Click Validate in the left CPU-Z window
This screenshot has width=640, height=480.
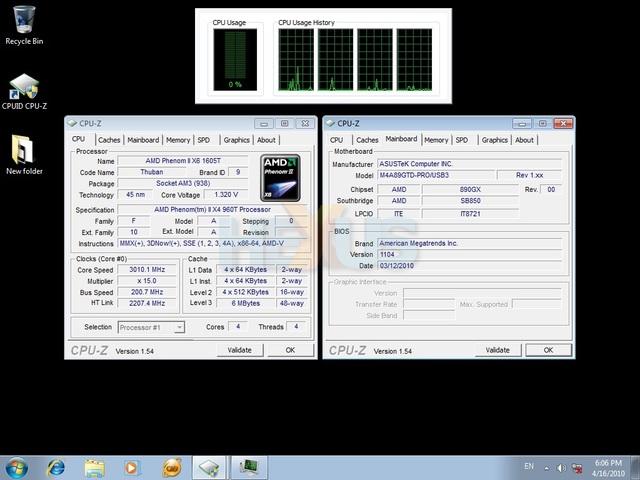point(240,350)
